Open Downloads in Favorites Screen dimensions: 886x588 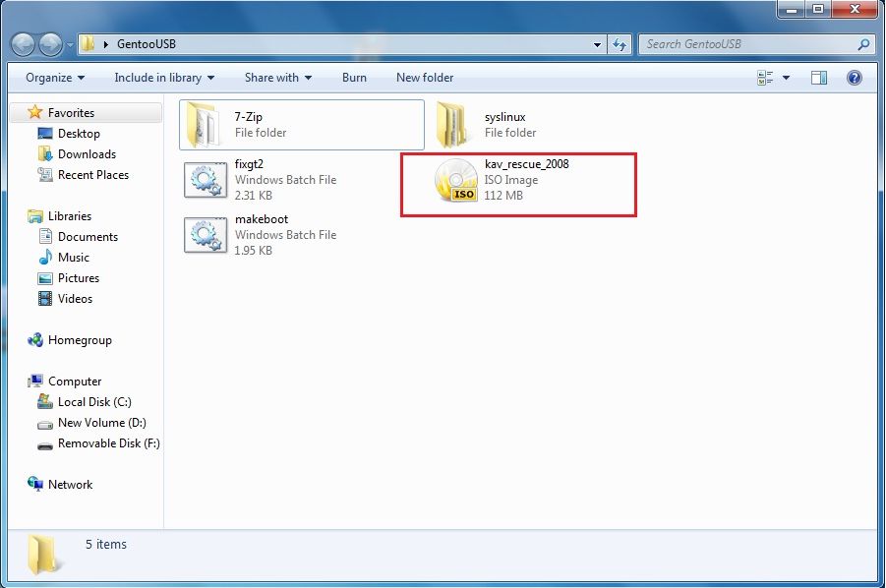click(x=87, y=154)
